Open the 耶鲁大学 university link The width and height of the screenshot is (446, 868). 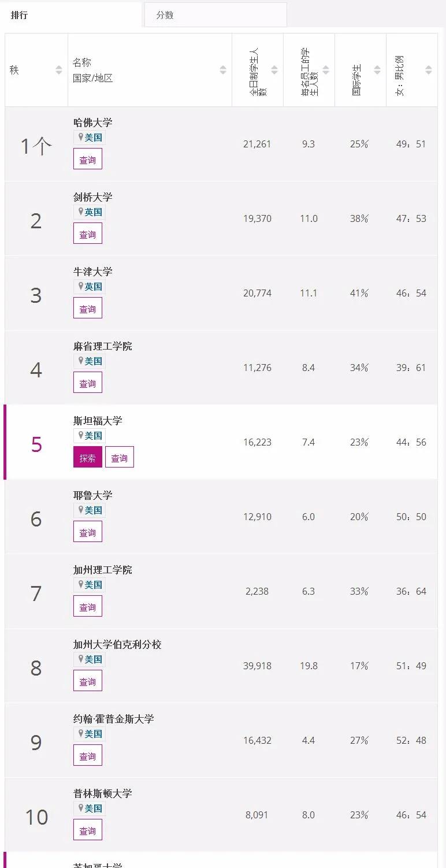(92, 495)
